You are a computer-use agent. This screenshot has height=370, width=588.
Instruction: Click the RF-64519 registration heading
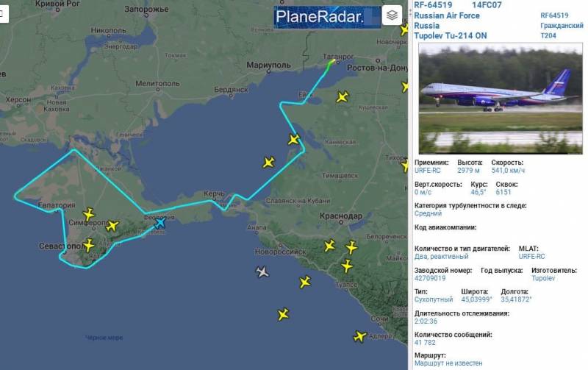point(433,5)
